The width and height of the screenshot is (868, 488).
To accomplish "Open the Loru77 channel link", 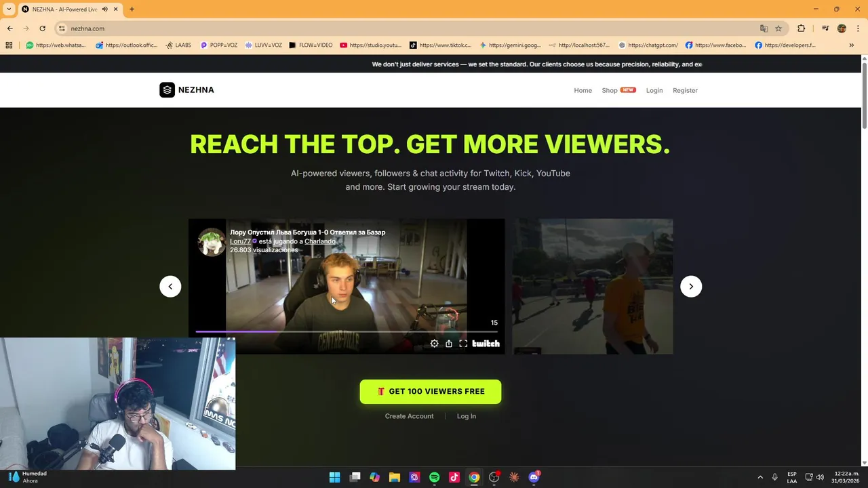I will tap(240, 241).
